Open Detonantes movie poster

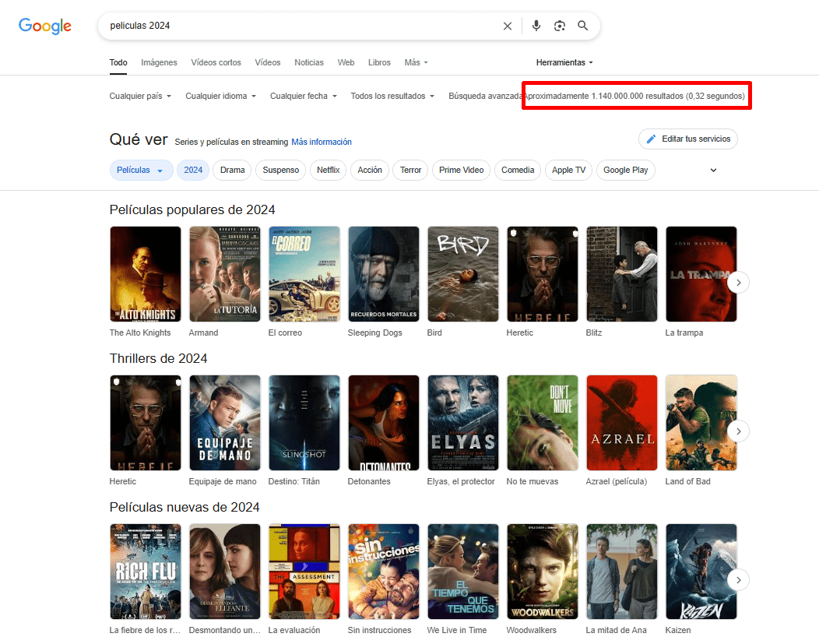point(384,423)
